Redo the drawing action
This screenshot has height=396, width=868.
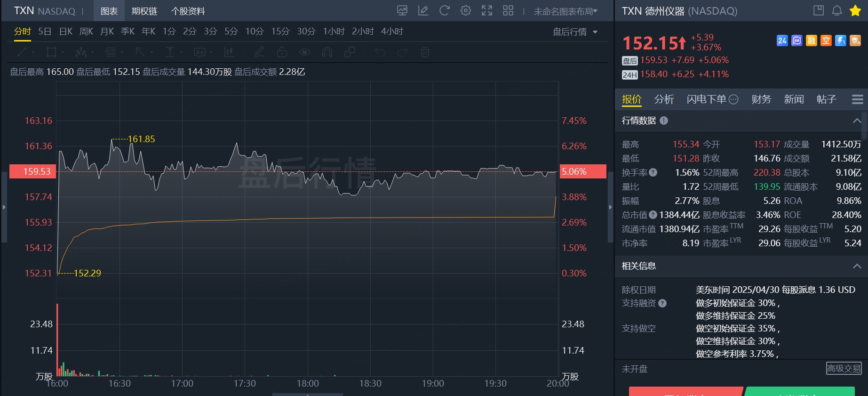402,52
